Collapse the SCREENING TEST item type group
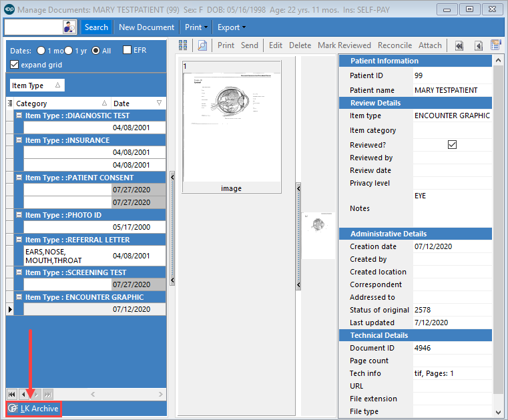Viewport: 508px width, 420px height. [x=19, y=272]
